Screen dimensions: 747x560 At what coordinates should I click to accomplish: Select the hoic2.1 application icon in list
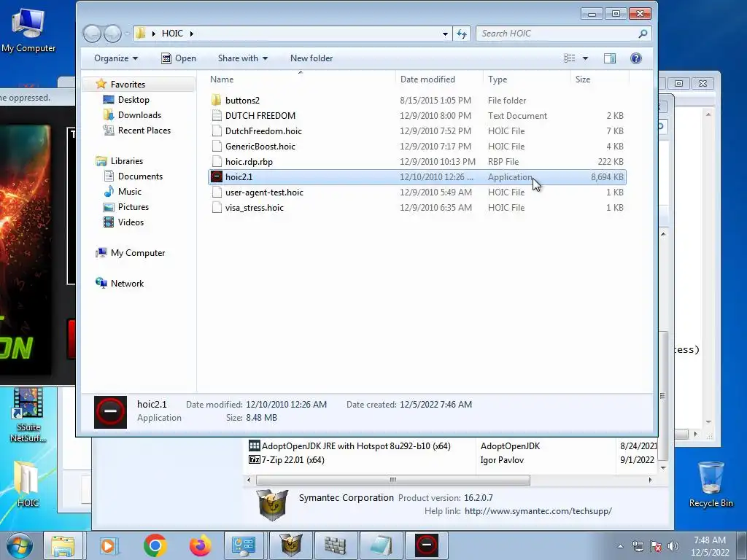click(x=216, y=176)
